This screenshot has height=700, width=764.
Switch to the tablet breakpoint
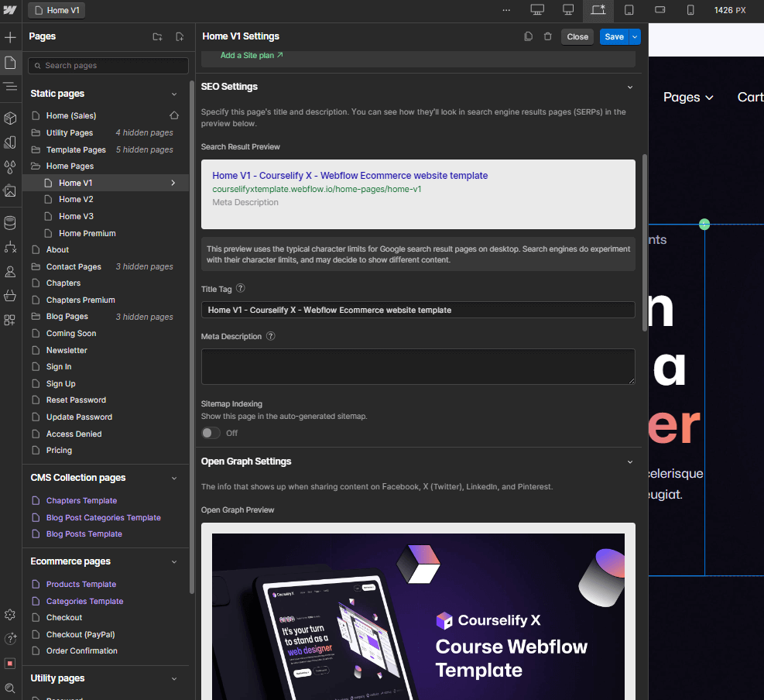click(629, 9)
